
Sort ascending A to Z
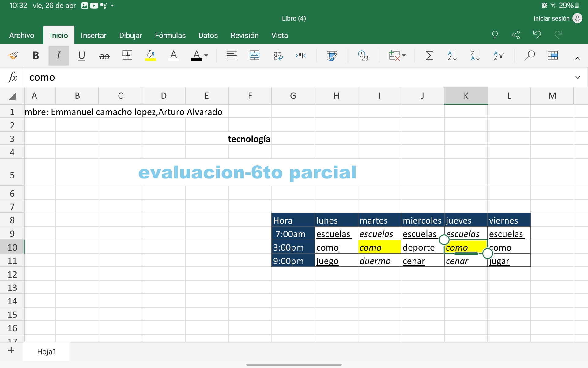pyautogui.click(x=452, y=56)
